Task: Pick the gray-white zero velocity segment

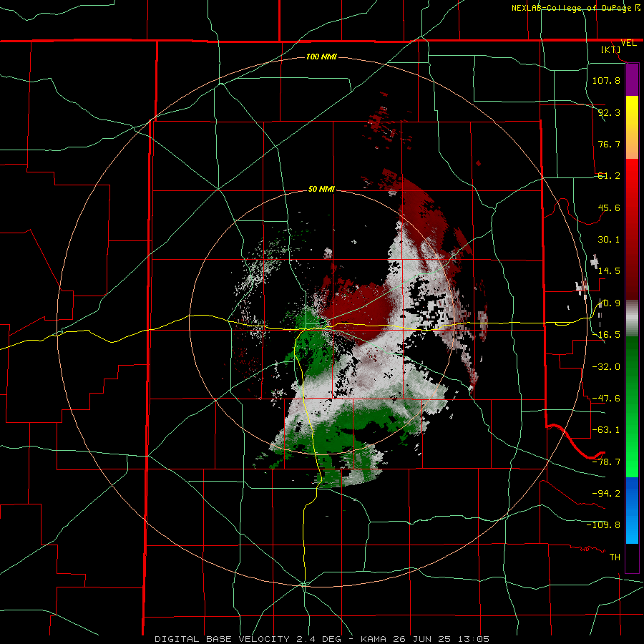Action: click(632, 318)
